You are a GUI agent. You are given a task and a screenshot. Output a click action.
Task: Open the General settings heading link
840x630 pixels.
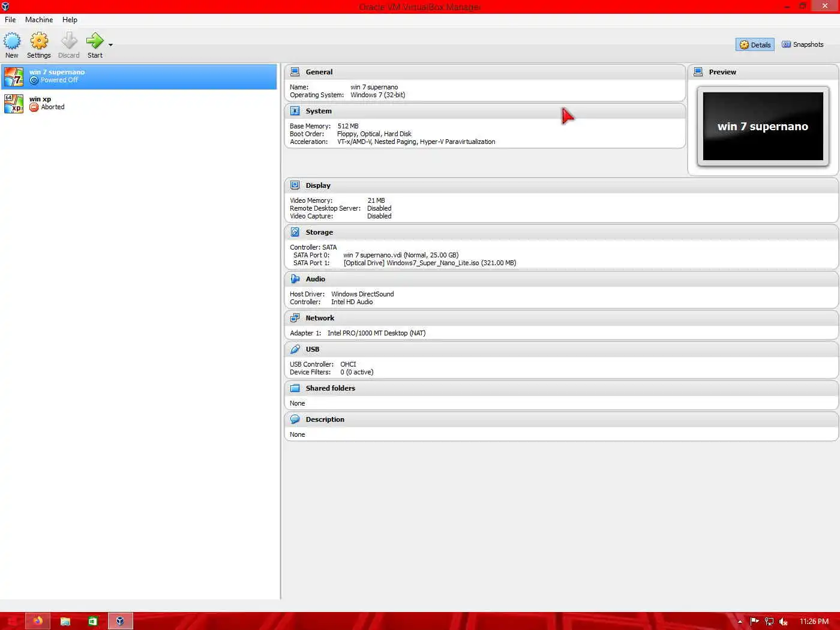point(319,72)
